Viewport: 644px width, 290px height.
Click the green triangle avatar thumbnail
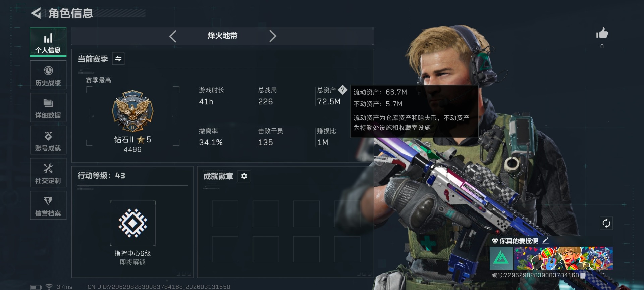(x=501, y=258)
